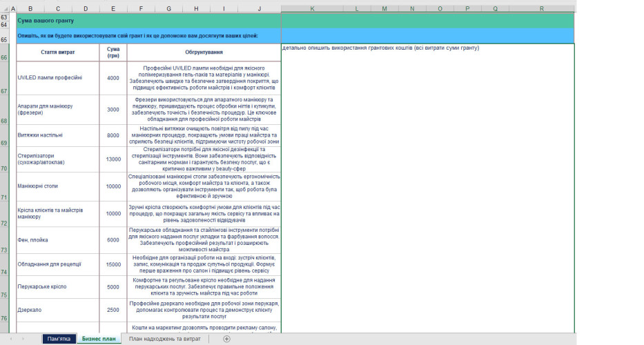Click the Стаття витрат header cell
The width and height of the screenshot is (644, 345).
(x=58, y=52)
